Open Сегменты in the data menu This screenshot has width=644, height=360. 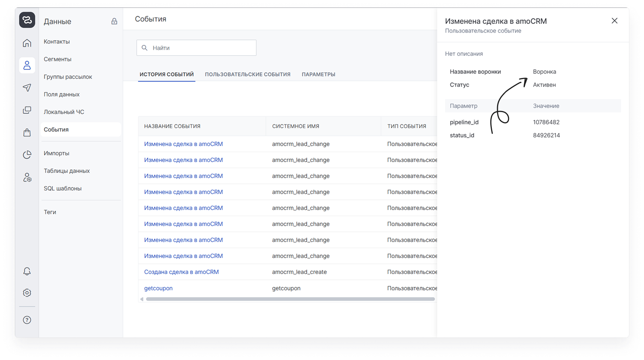(x=57, y=59)
